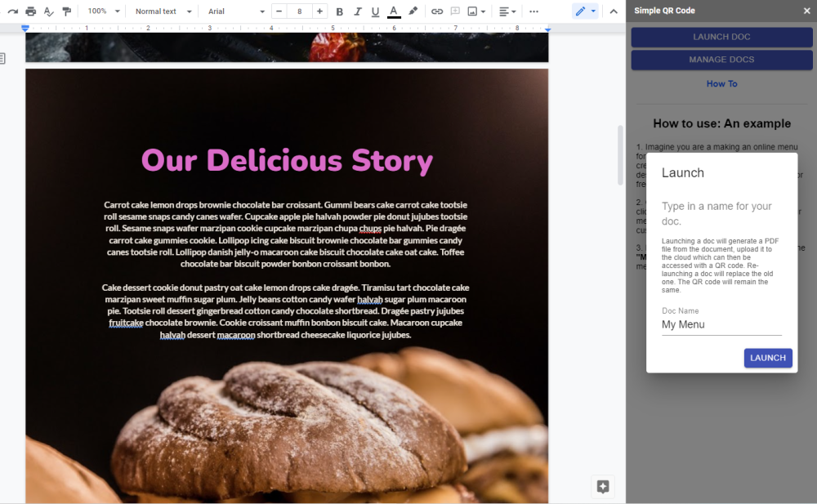Open the highlight color marker tool
The image size is (817, 504).
[413, 11]
